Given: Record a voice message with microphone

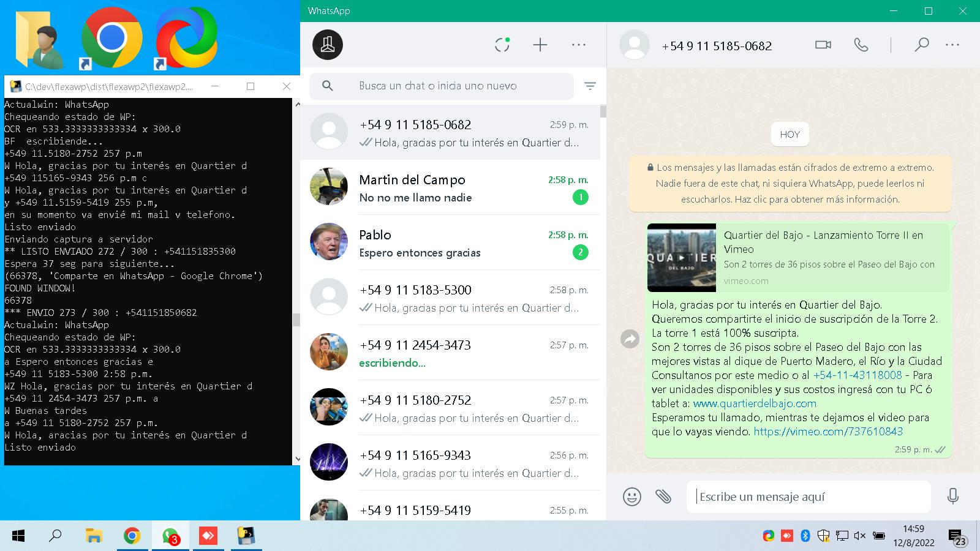Looking at the screenshot, I should click(952, 496).
